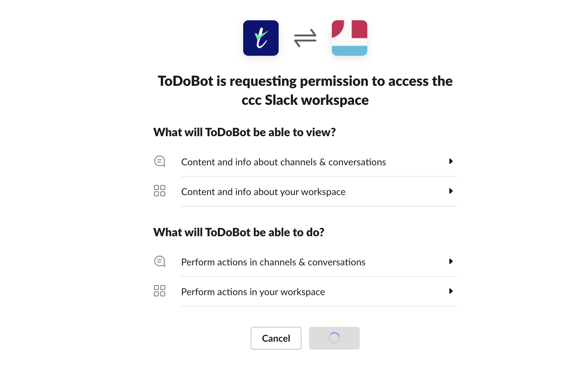
Task: Click the permission request title text
Action: pos(306,90)
